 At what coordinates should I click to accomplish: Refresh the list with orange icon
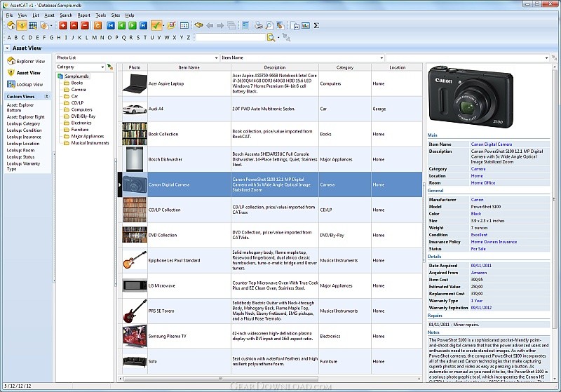(x=97, y=25)
